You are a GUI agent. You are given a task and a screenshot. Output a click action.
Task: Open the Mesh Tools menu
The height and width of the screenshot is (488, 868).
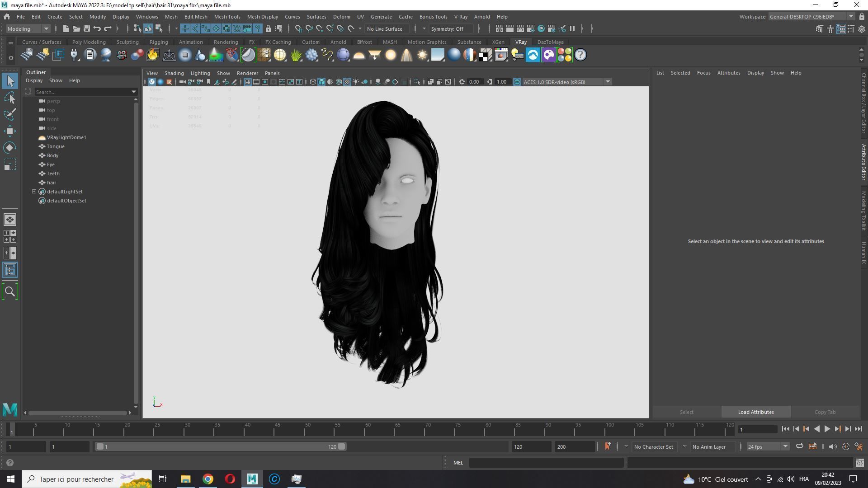(x=227, y=17)
